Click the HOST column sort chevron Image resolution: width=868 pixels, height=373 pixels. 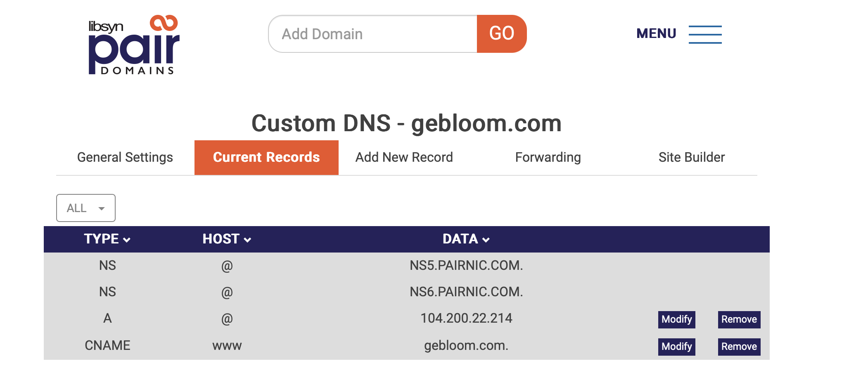[x=247, y=240]
